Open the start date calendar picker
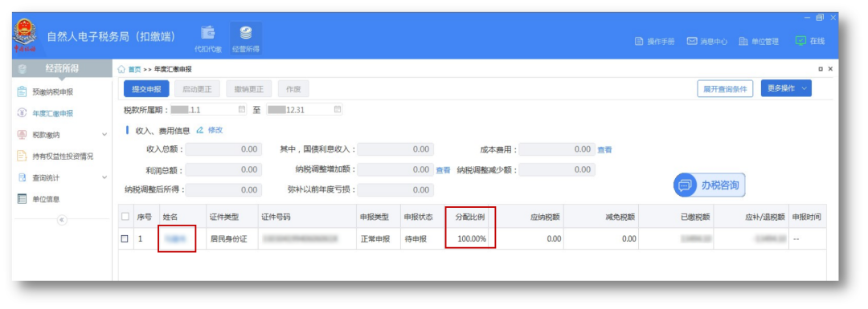This screenshot has height=309, width=868. coord(241,109)
